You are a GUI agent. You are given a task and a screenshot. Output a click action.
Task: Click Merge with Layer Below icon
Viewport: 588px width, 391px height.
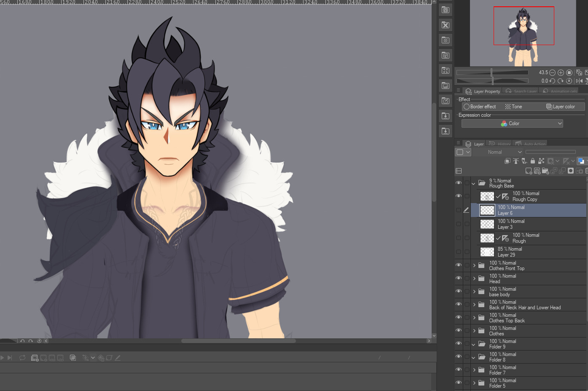(x=562, y=171)
